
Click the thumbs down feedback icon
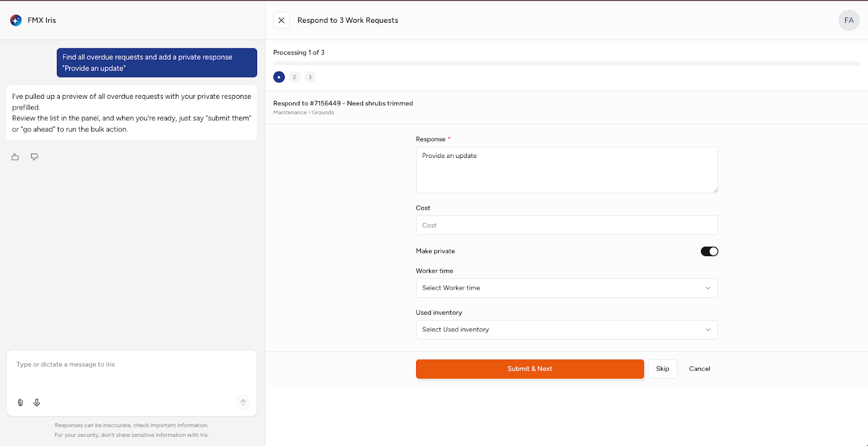[34, 157]
